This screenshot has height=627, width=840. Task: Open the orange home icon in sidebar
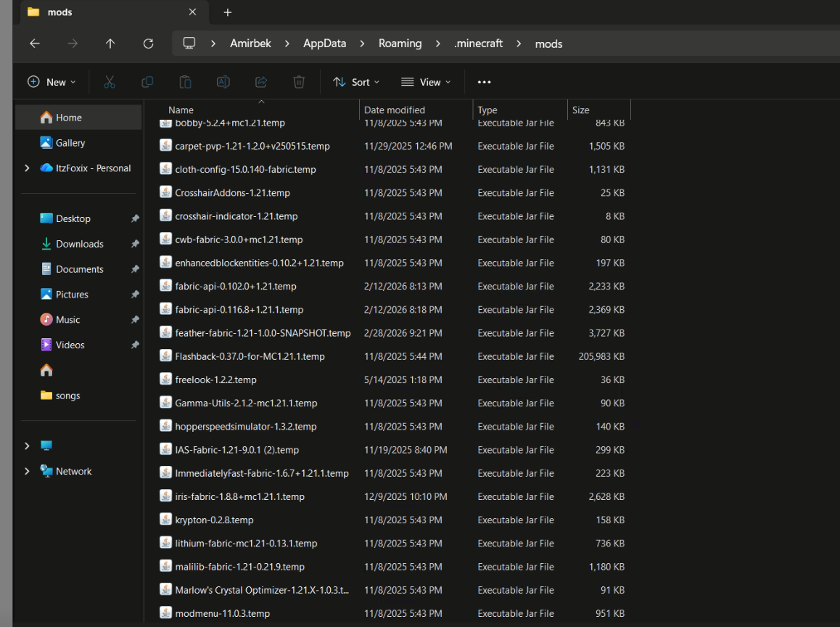(46, 370)
